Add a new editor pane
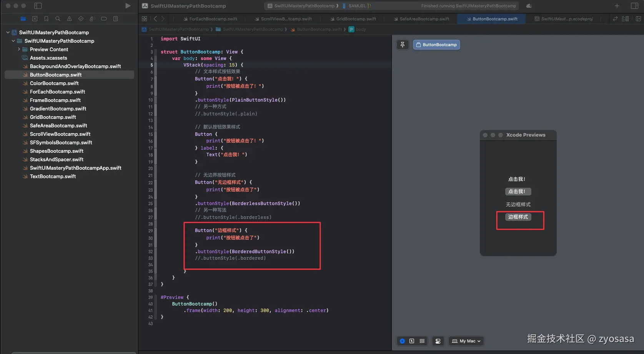 click(x=638, y=18)
